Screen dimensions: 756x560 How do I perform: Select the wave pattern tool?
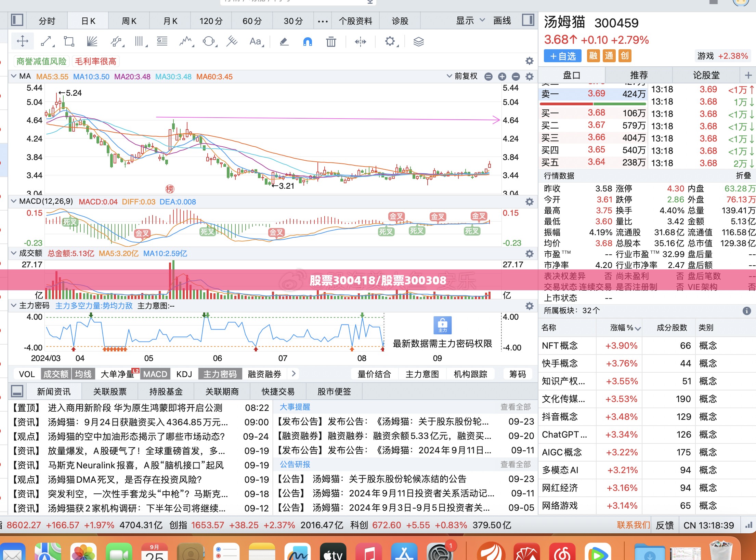coord(186,41)
